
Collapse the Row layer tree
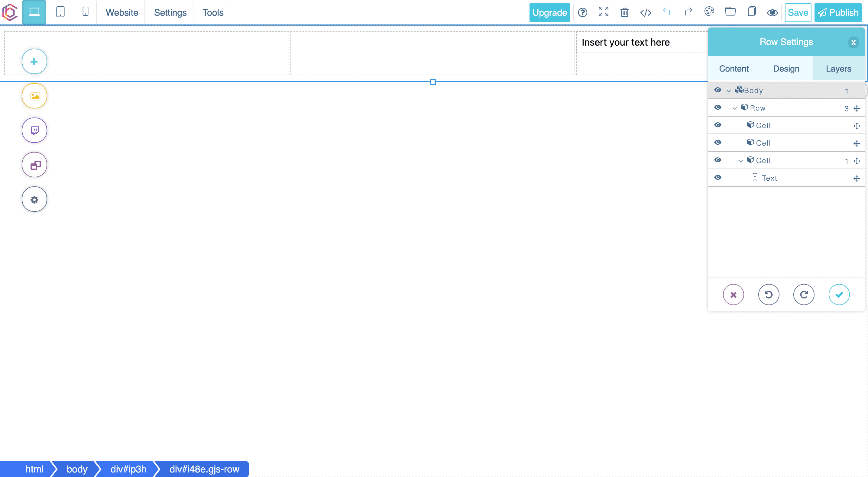pyautogui.click(x=734, y=108)
